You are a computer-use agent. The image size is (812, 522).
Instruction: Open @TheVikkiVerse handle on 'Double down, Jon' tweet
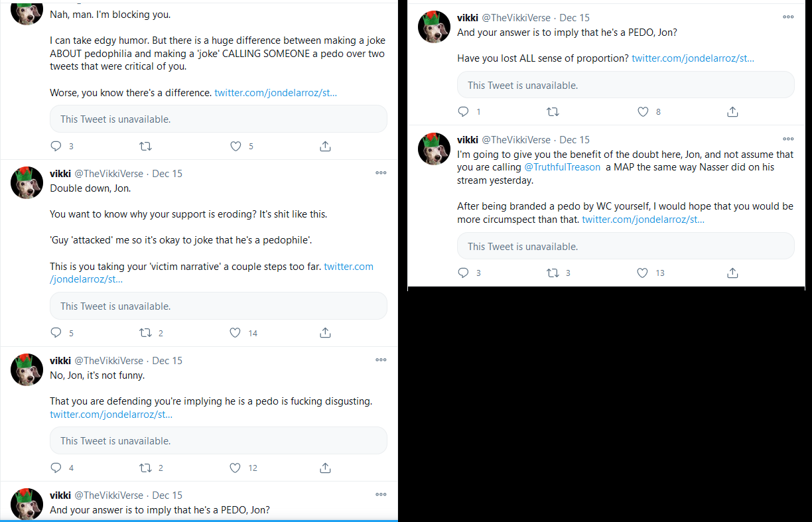pyautogui.click(x=109, y=174)
